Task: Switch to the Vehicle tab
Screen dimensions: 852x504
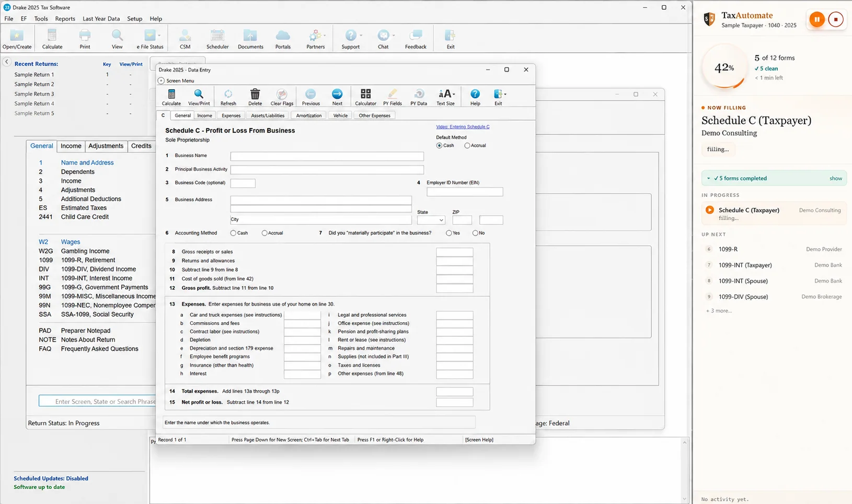Action: (x=340, y=115)
